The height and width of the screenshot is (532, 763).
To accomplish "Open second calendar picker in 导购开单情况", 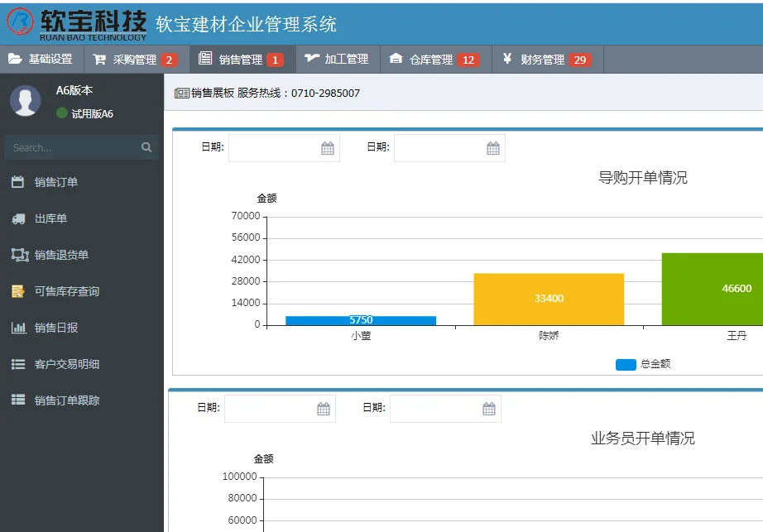I will coord(493,148).
